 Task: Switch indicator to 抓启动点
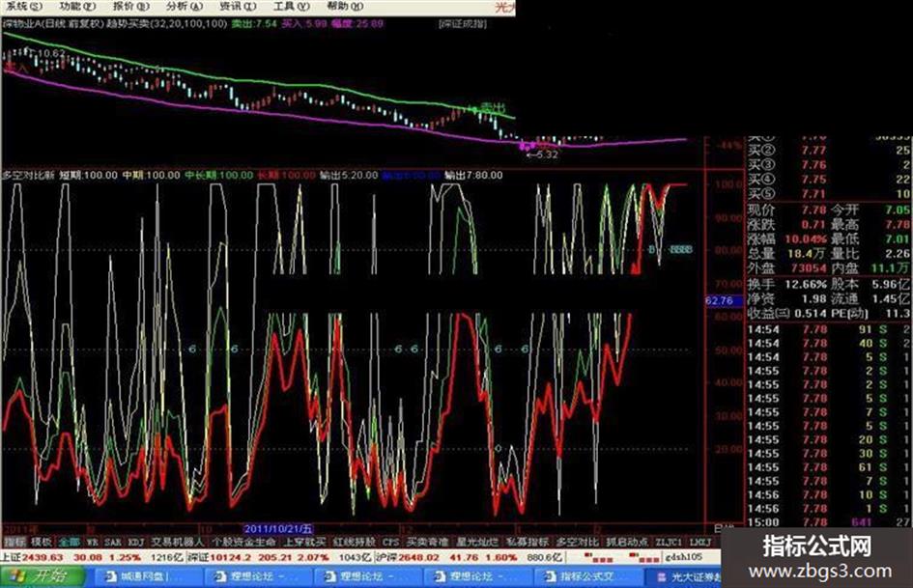coord(626,542)
